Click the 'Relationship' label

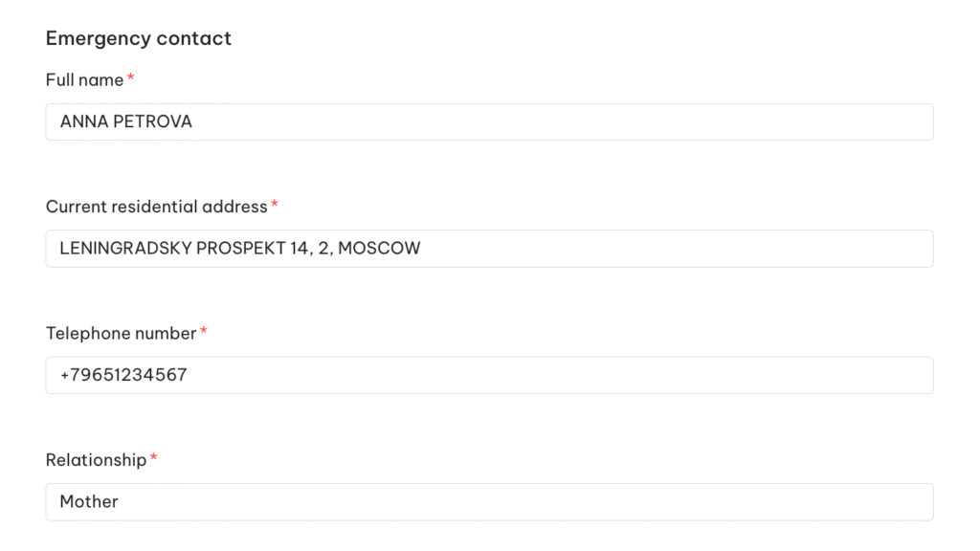(96, 460)
